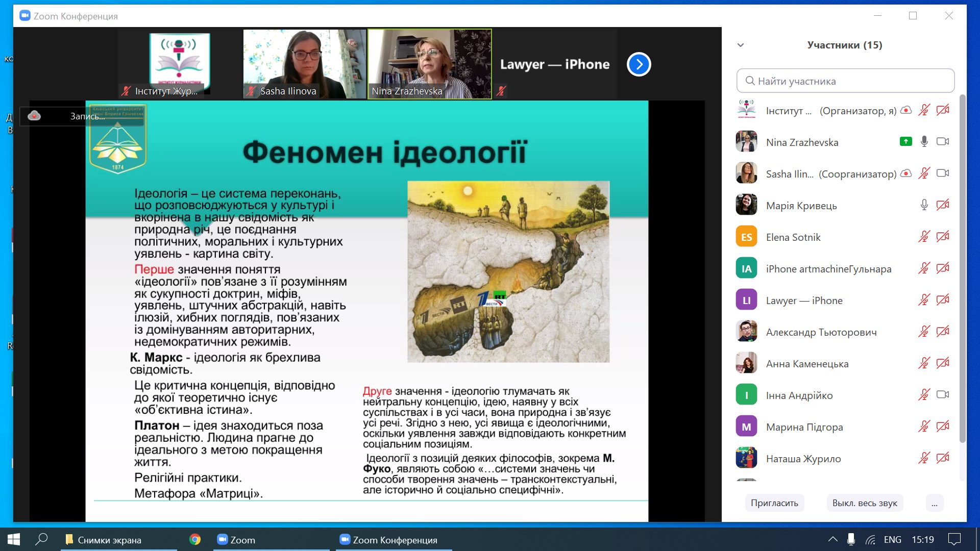The width and height of the screenshot is (980, 551).
Task: Toggle Lawyer — iPhone's disabled camera icon
Action: point(942,300)
